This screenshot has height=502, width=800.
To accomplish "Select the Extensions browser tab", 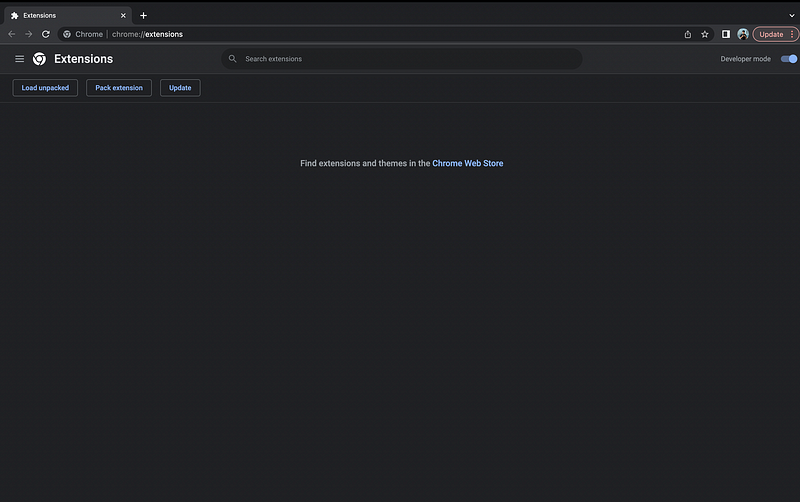I will 60,15.
